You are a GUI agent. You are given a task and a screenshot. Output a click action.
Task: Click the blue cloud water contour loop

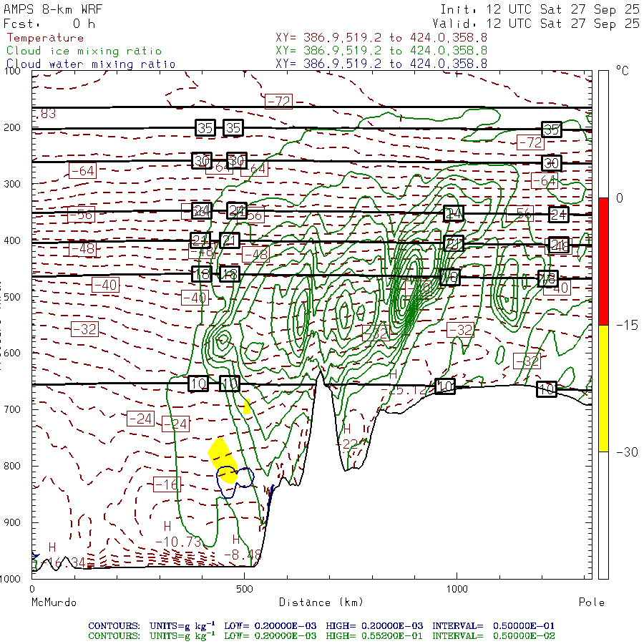[235, 482]
